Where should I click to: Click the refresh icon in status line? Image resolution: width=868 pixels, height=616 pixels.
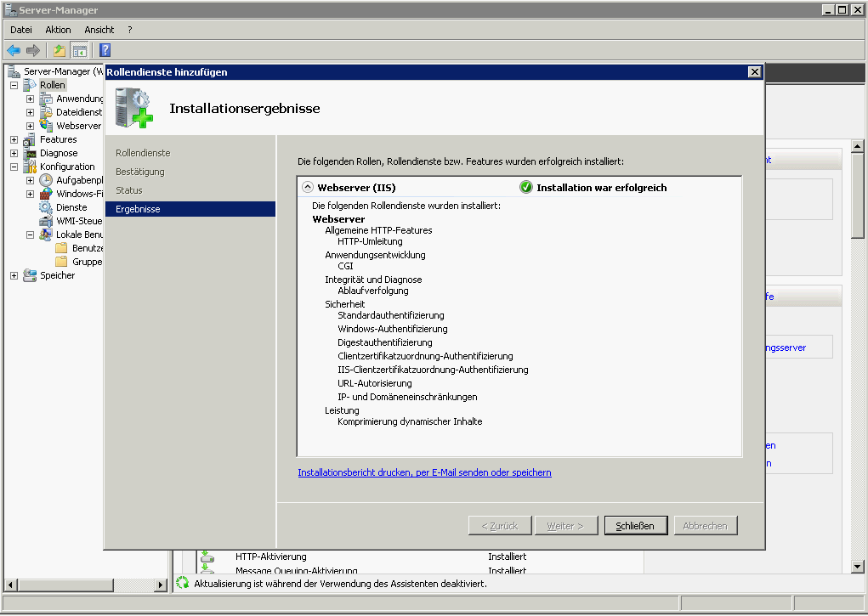pyautogui.click(x=182, y=583)
